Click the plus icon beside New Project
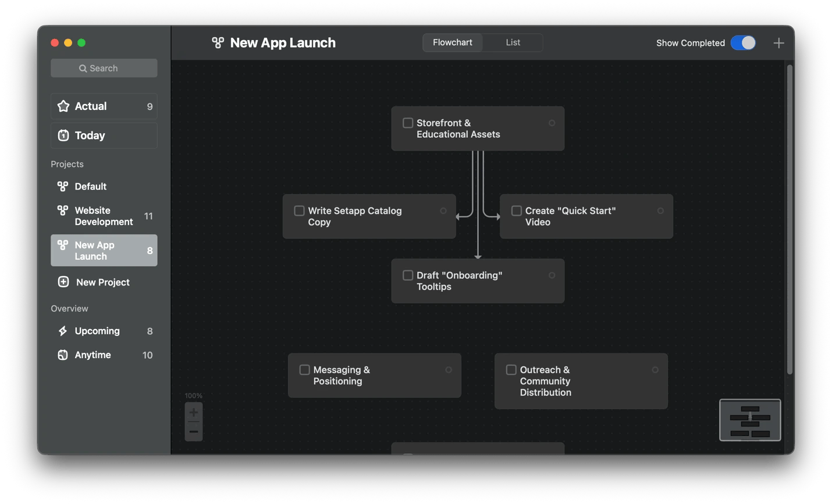This screenshot has height=504, width=832. [x=63, y=282]
